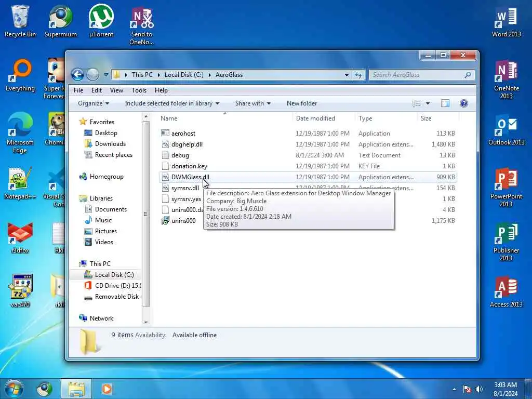Open the Windows Start orb

pos(14,389)
